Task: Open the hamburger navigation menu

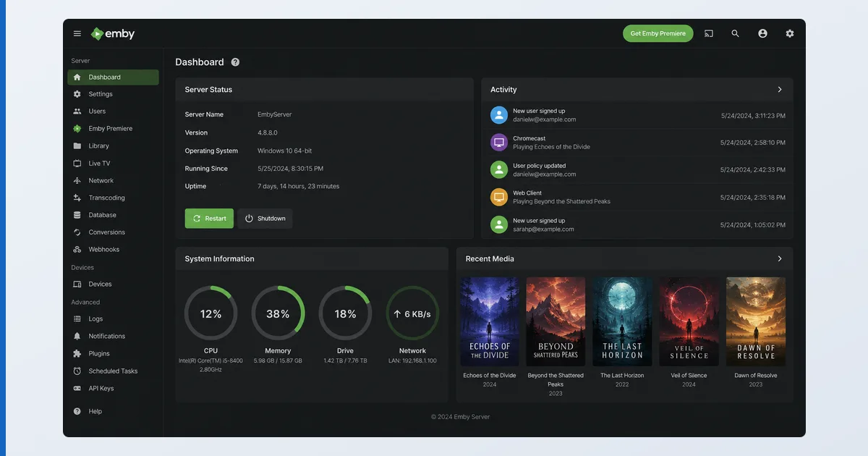Action: [77, 33]
